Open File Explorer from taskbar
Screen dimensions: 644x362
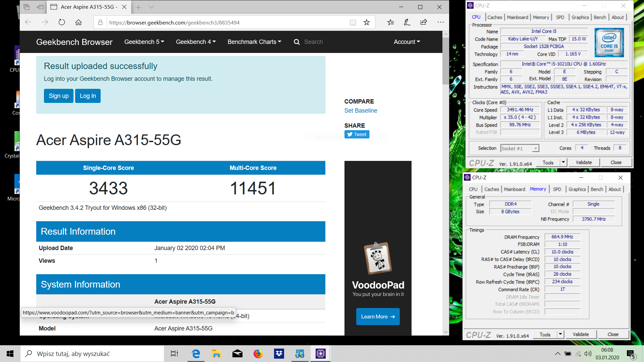tap(216, 354)
